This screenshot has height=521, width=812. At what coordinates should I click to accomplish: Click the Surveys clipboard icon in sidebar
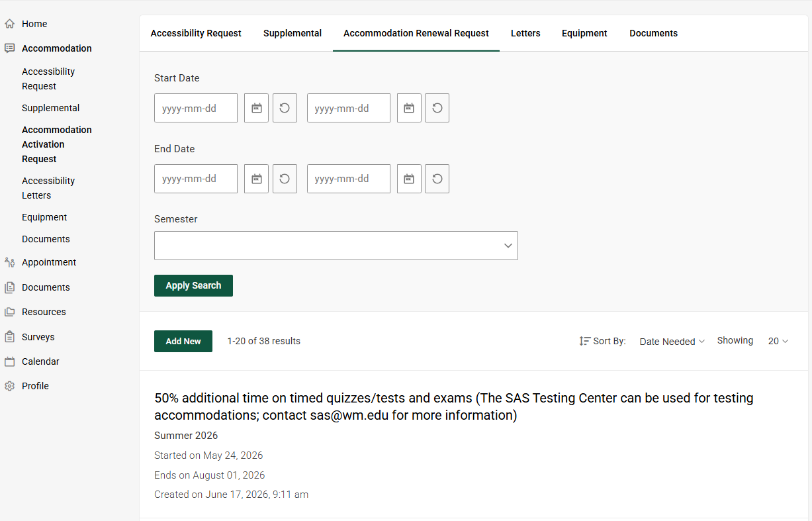(9, 337)
